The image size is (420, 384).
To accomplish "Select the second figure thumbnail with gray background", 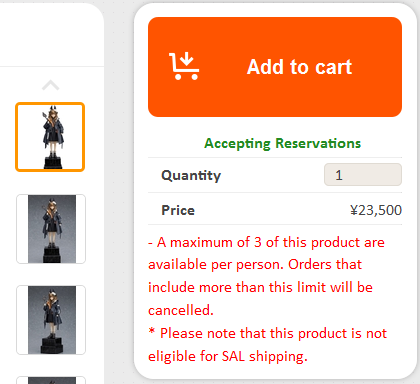I will click(51, 229).
